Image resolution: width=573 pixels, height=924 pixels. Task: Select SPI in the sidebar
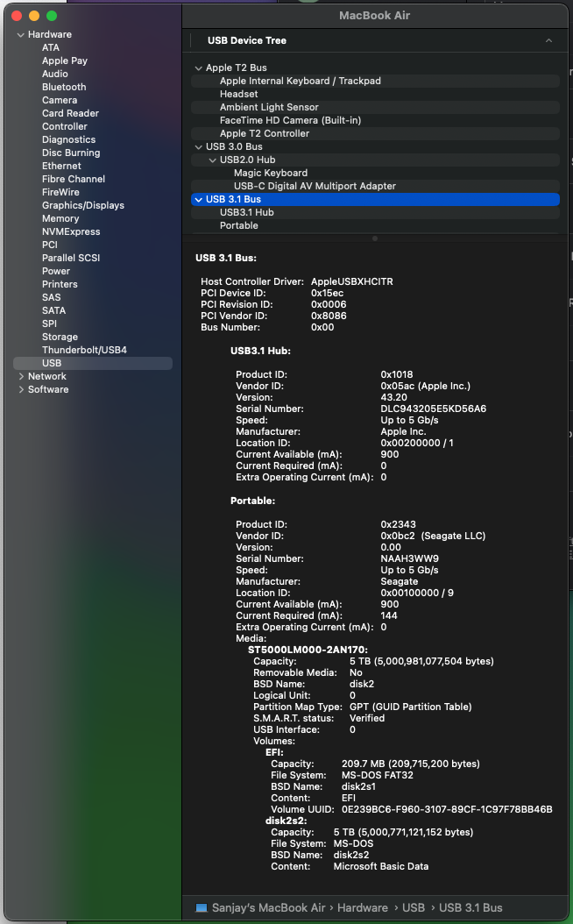(x=49, y=323)
